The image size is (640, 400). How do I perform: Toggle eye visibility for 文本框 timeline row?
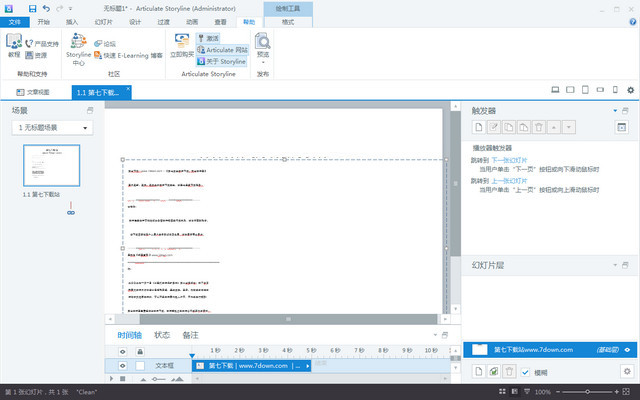tap(123, 366)
